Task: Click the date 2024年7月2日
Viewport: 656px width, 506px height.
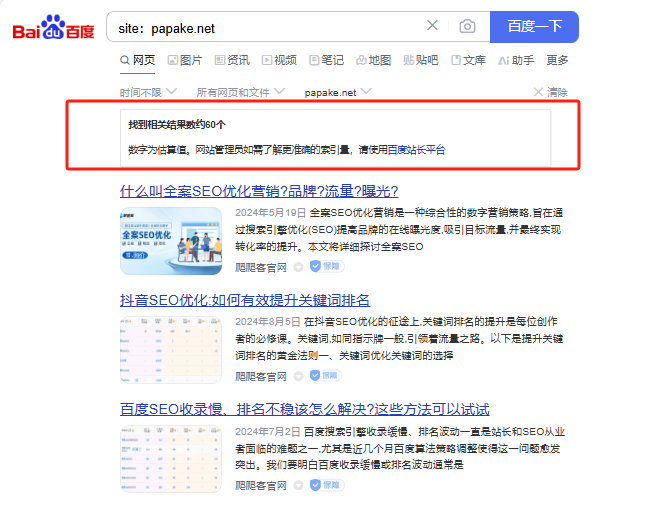Action: pos(268,432)
